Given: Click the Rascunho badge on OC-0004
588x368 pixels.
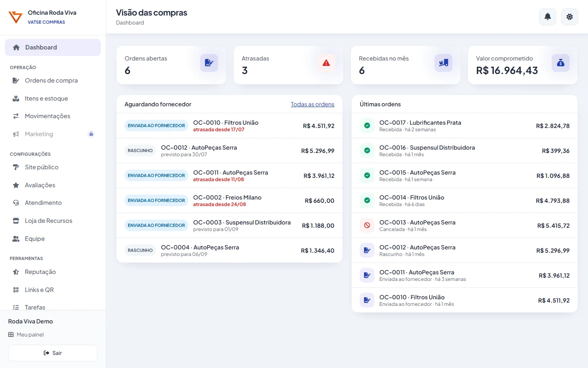Looking at the screenshot, I should 140,250.
